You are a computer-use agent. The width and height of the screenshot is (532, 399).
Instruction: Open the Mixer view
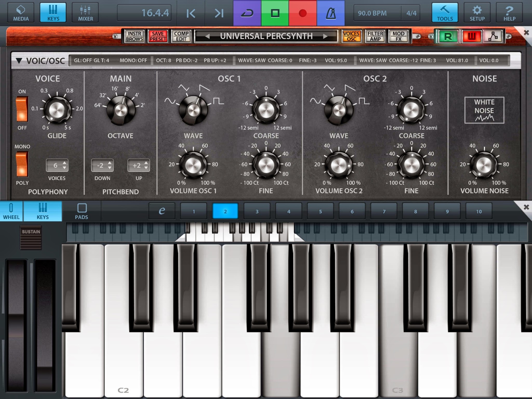click(85, 12)
